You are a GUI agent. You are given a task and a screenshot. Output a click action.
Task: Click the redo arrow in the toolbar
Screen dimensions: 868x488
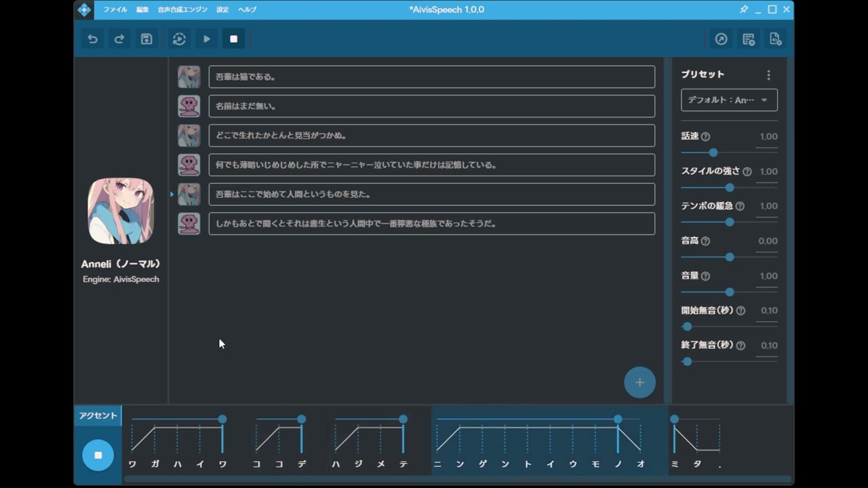point(119,39)
